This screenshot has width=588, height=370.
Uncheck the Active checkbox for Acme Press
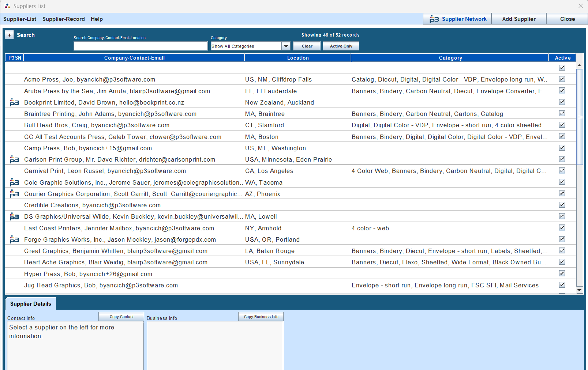point(562,79)
